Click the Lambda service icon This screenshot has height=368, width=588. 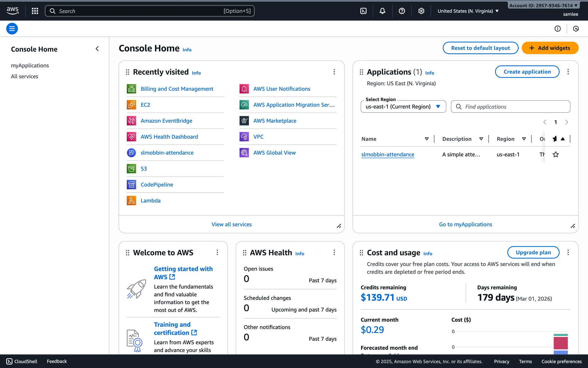pos(131,201)
